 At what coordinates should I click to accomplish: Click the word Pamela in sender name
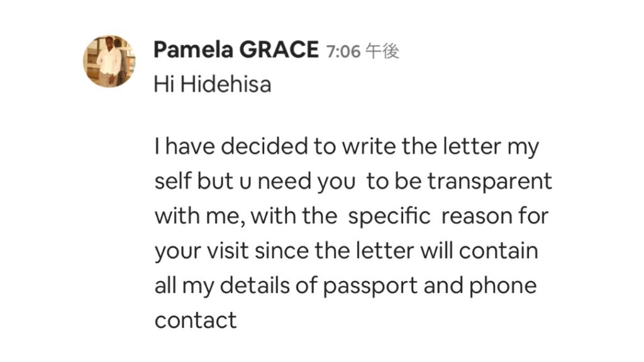193,50
